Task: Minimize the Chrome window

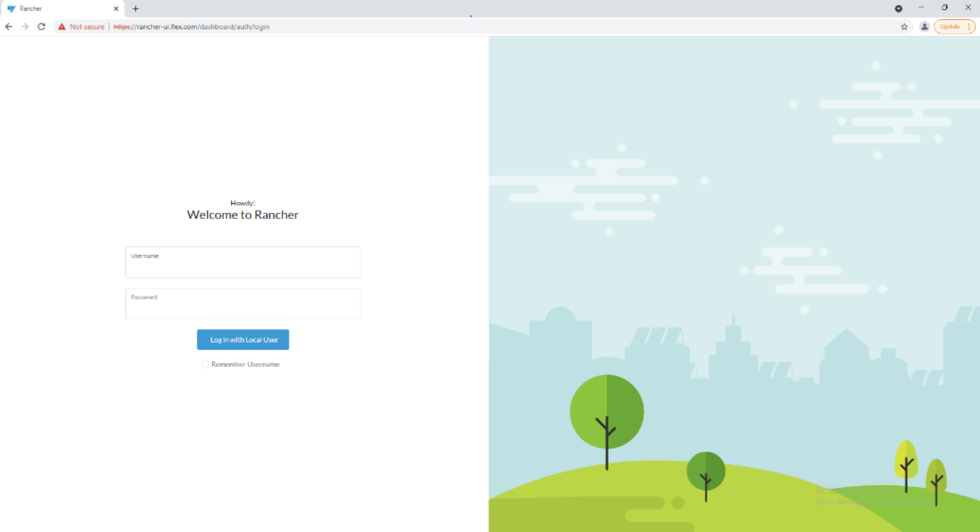Action: [921, 7]
